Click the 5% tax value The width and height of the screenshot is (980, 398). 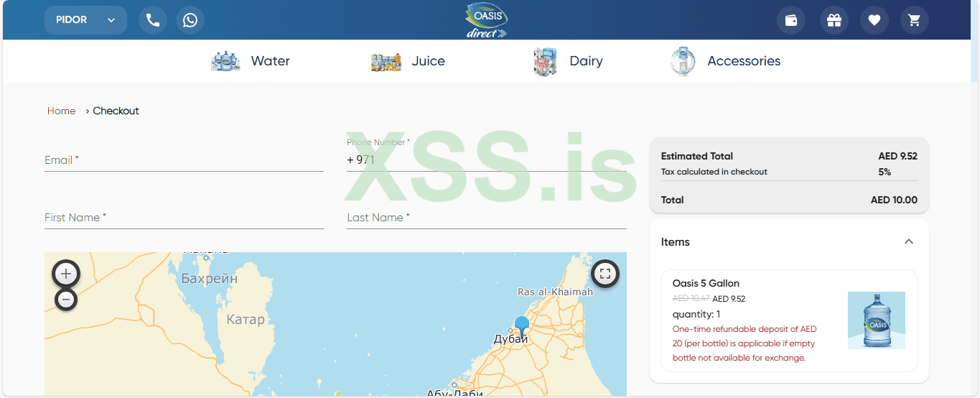885,172
